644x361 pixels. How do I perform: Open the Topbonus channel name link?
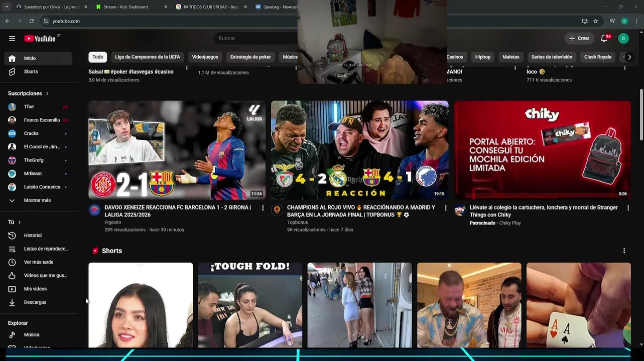pyautogui.click(x=298, y=223)
